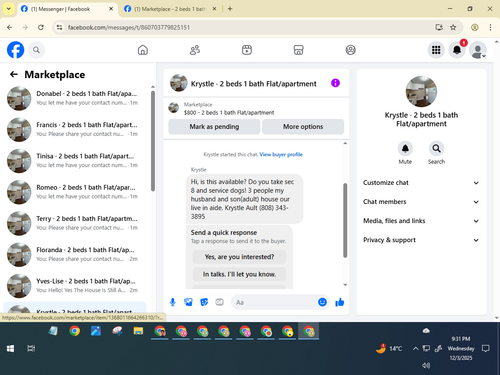Click Krystle's large profile picture in info panel
The image size is (500, 375).
point(421,91)
